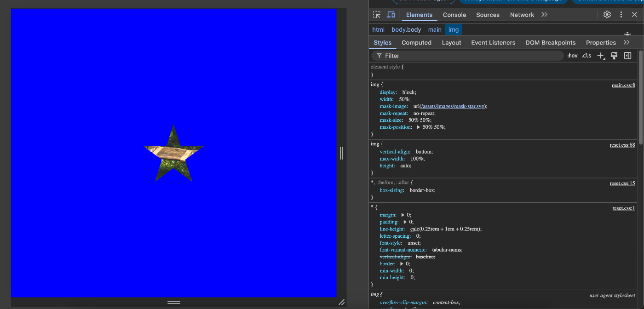Open the DevTools three-dot customize menu
Image resolution: width=644 pixels, height=309 pixels.
point(621,15)
